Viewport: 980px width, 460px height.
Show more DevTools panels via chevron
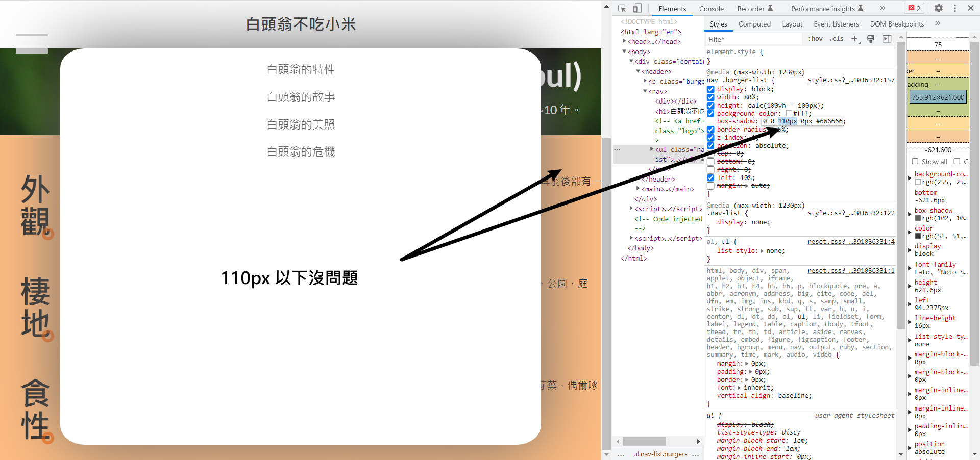pyautogui.click(x=883, y=8)
